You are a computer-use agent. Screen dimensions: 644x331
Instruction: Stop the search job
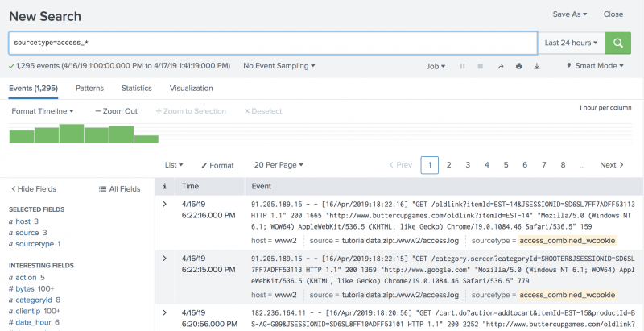[x=480, y=66]
